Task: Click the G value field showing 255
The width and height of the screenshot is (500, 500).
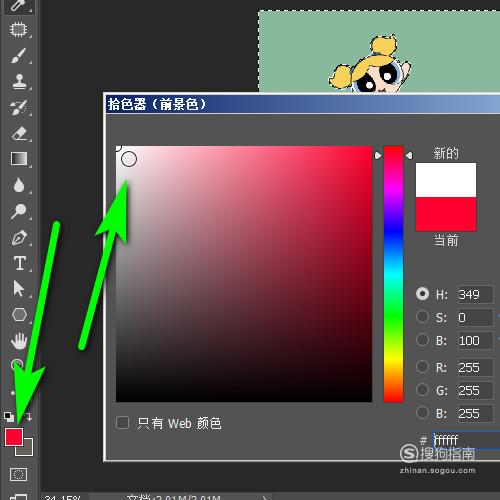Action: 475,390
